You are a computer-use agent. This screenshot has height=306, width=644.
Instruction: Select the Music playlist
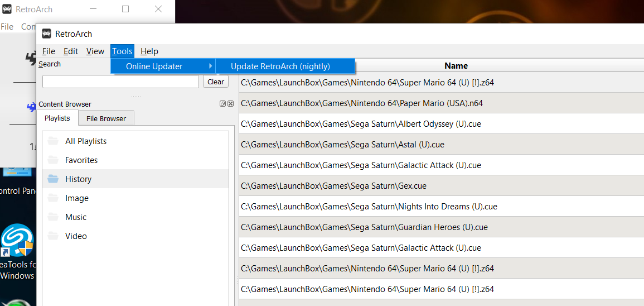point(135,217)
